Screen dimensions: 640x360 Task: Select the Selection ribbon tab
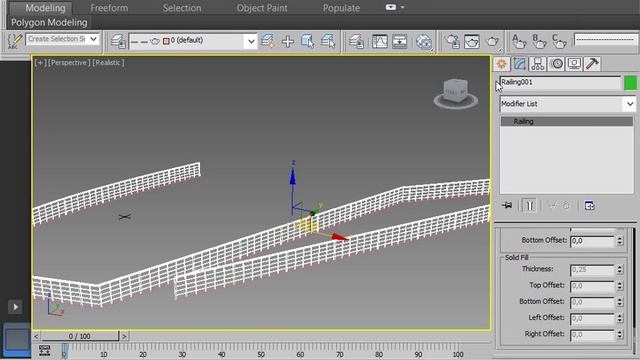click(182, 8)
